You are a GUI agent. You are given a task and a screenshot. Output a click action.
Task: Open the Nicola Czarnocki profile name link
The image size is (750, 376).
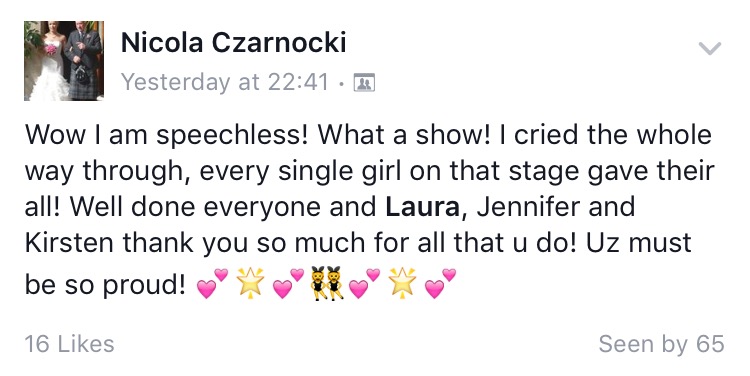(233, 43)
